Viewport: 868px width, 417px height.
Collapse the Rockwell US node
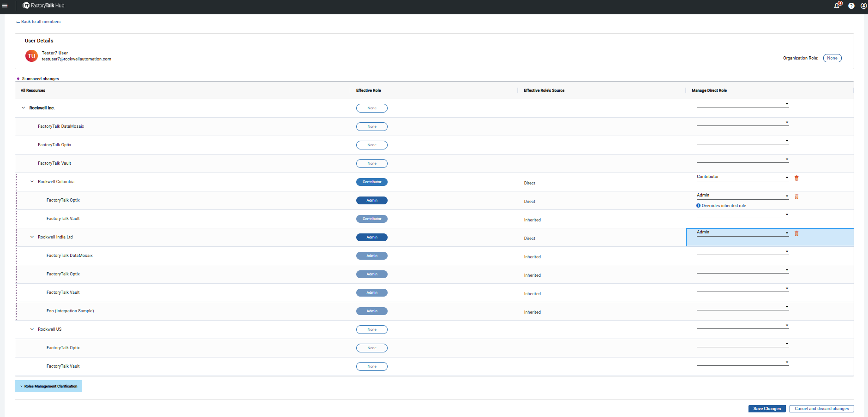pos(32,329)
